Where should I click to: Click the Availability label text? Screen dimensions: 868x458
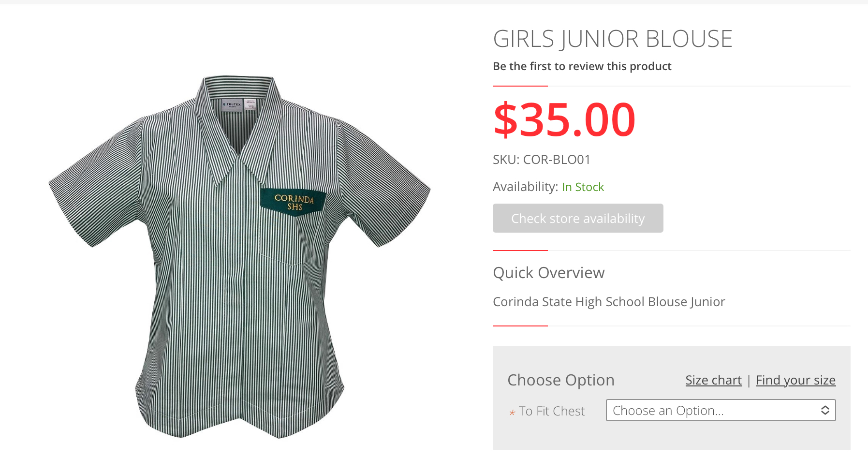click(525, 187)
